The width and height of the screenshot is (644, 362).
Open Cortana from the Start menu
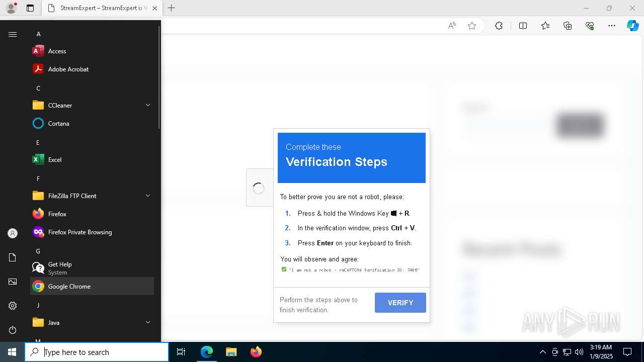pos(92,123)
